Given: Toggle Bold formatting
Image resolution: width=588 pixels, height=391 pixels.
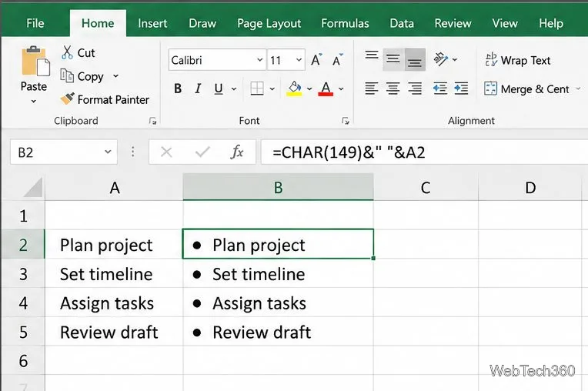Looking at the screenshot, I should [x=178, y=89].
